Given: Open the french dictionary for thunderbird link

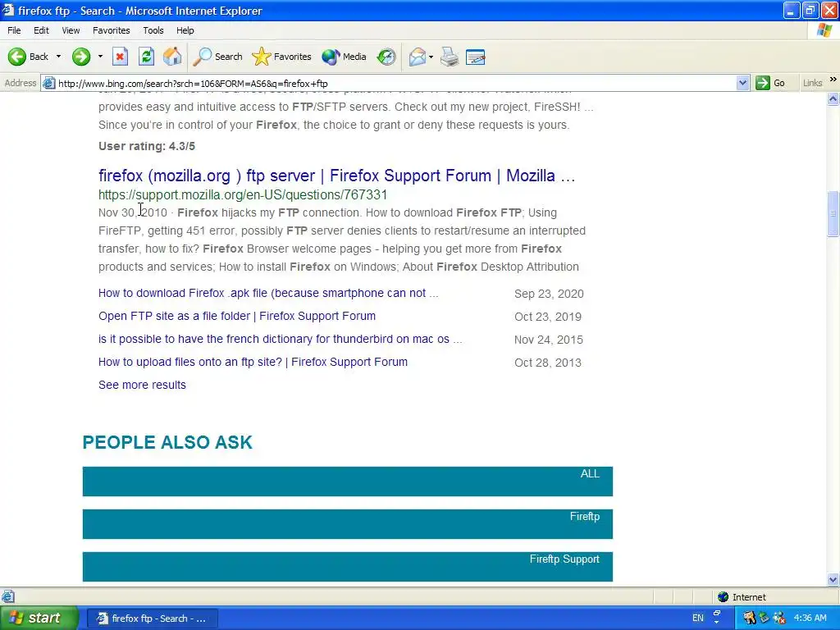Looking at the screenshot, I should click(x=281, y=339).
